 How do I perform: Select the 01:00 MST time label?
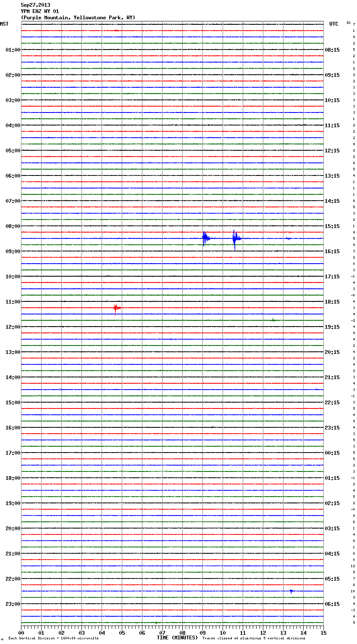[13, 50]
